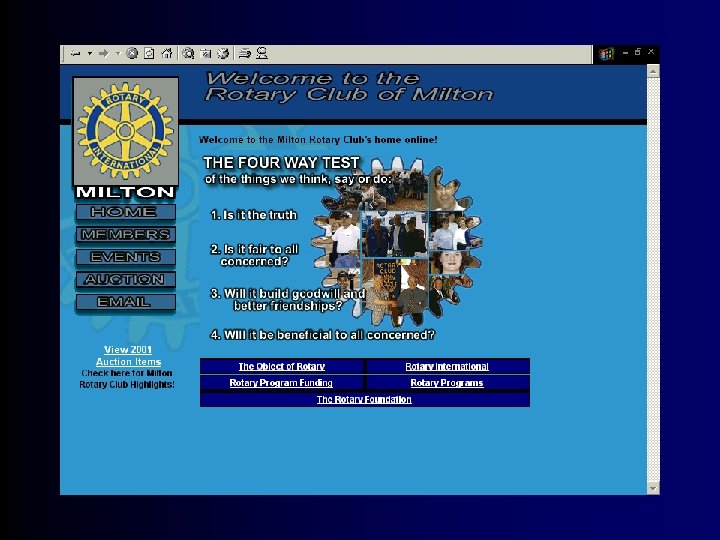The width and height of the screenshot is (720, 540).
Task: Follow the View 2001 Auction Items link
Action: pyautogui.click(x=128, y=355)
